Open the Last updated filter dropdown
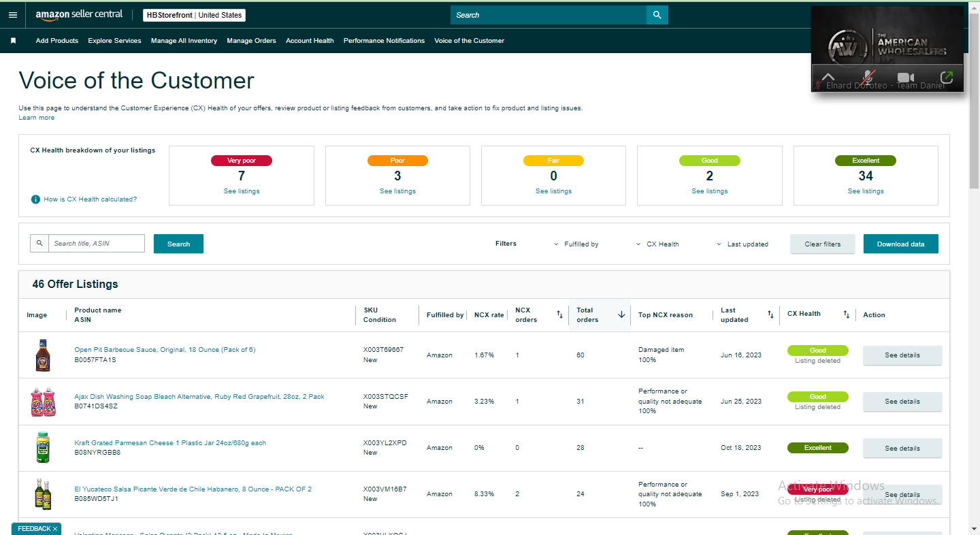The width and height of the screenshot is (980, 535). click(742, 244)
